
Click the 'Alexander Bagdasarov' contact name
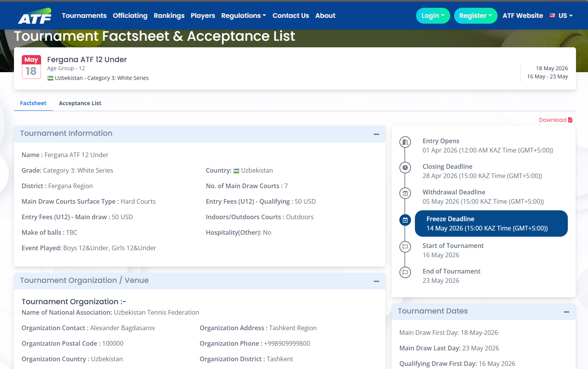coord(123,328)
